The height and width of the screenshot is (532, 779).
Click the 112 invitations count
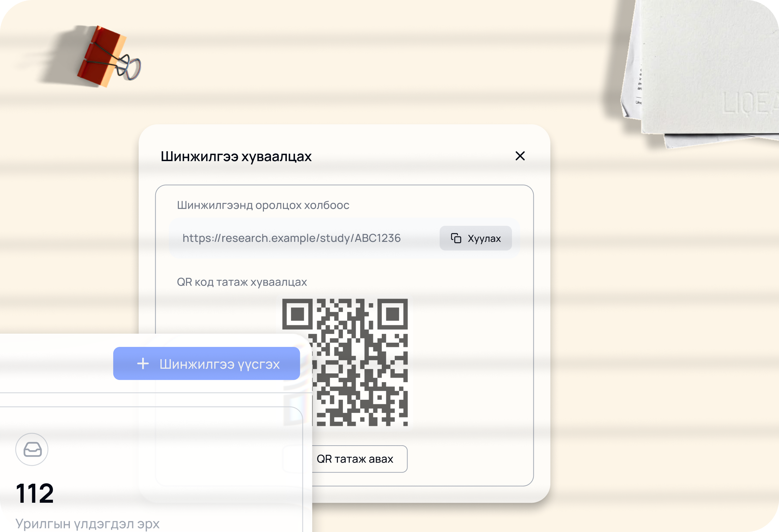(35, 493)
